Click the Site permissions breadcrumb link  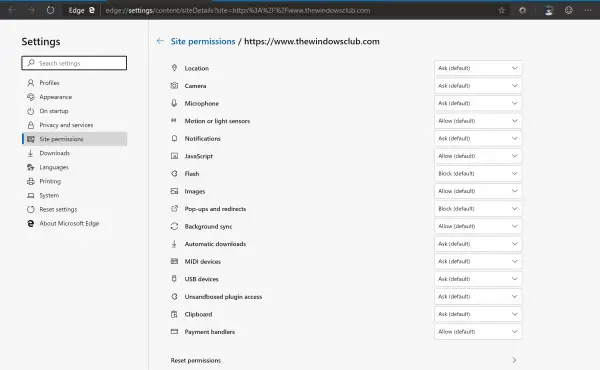(x=203, y=41)
